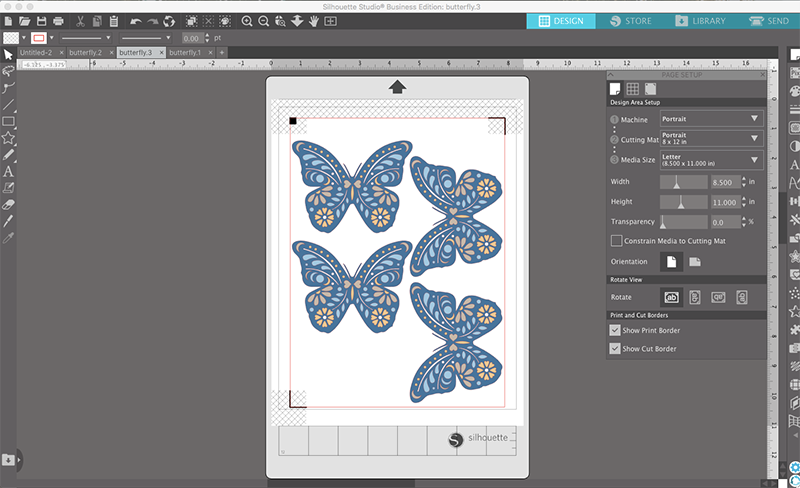Click the Undo arrow icon

[x=136, y=21]
